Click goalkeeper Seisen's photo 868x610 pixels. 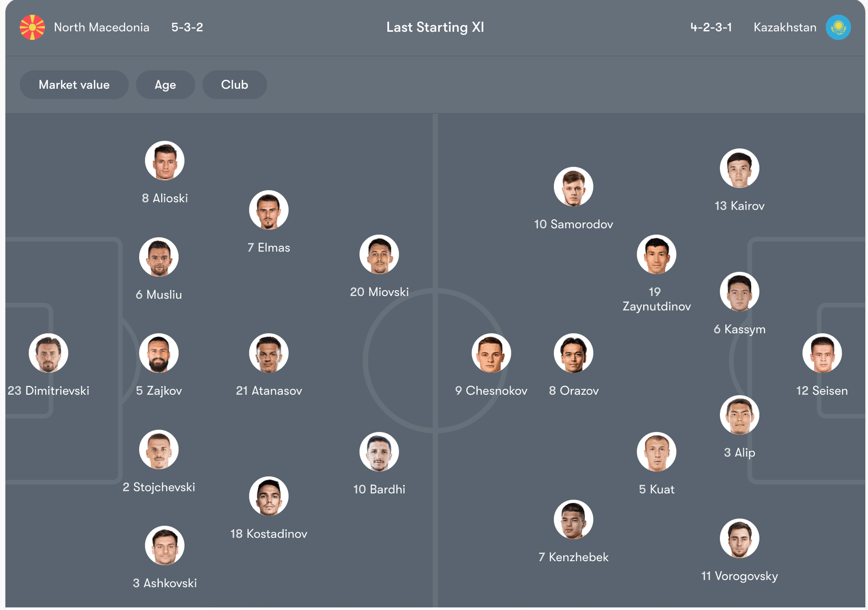[x=822, y=353]
